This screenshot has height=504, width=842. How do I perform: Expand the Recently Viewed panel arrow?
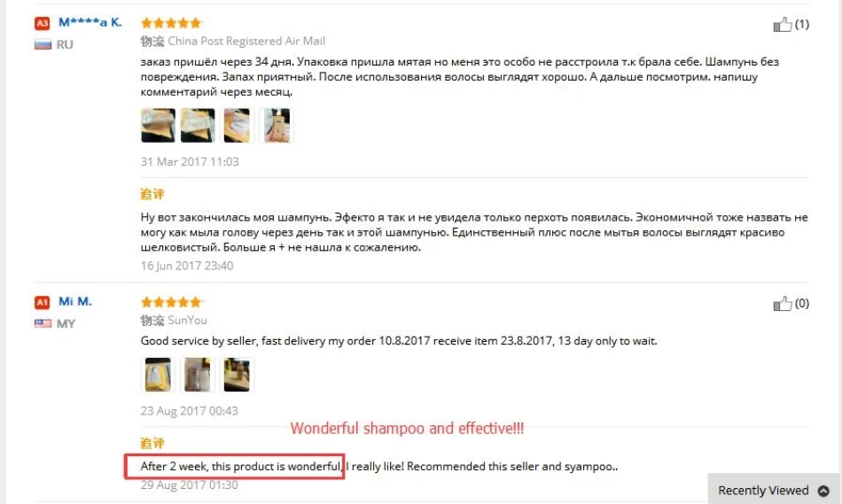823,491
